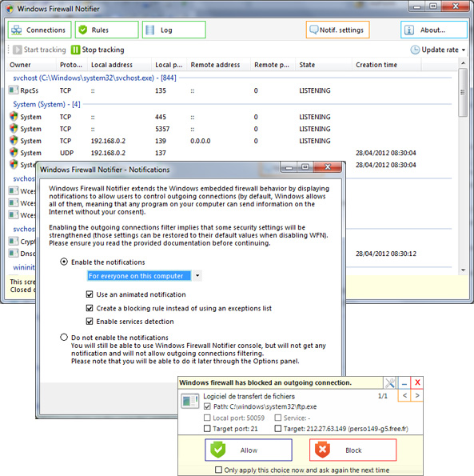The image size is (474, 476).
Task: Click the 28/04/2012 08:30:12 creation time
Action: pyautogui.click(x=386, y=254)
